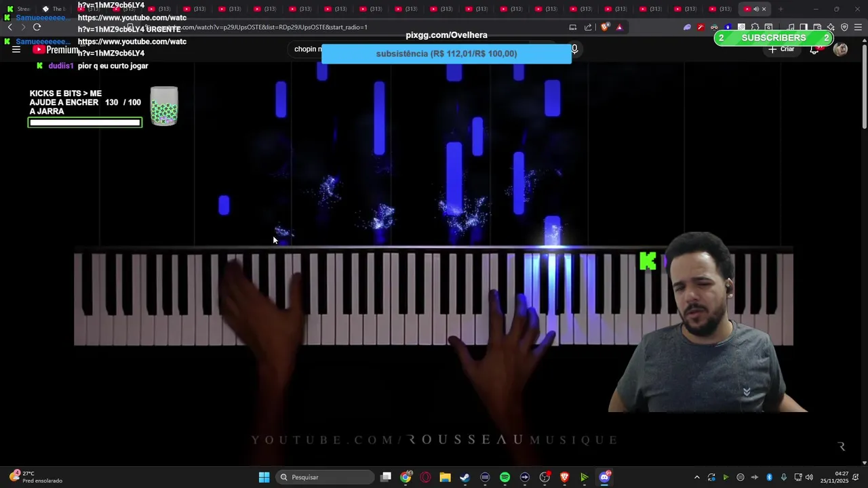Click the Criar create button

781,49
